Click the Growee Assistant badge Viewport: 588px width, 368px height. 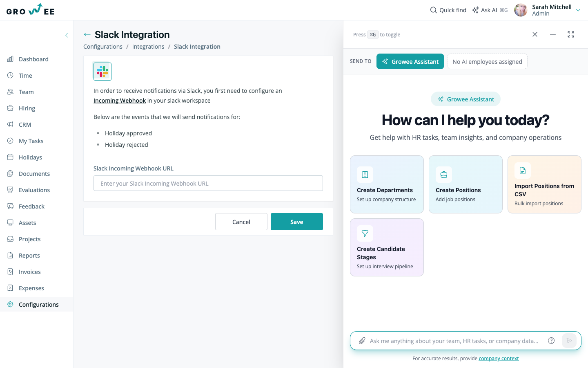coord(465,99)
